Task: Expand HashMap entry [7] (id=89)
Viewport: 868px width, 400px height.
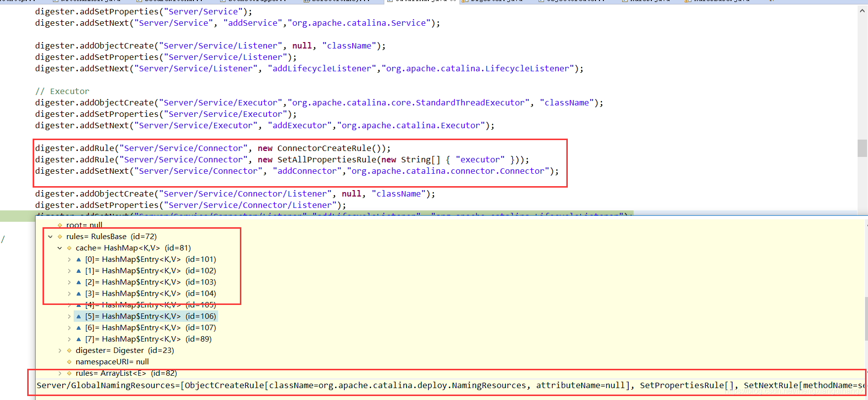Action: coord(69,339)
